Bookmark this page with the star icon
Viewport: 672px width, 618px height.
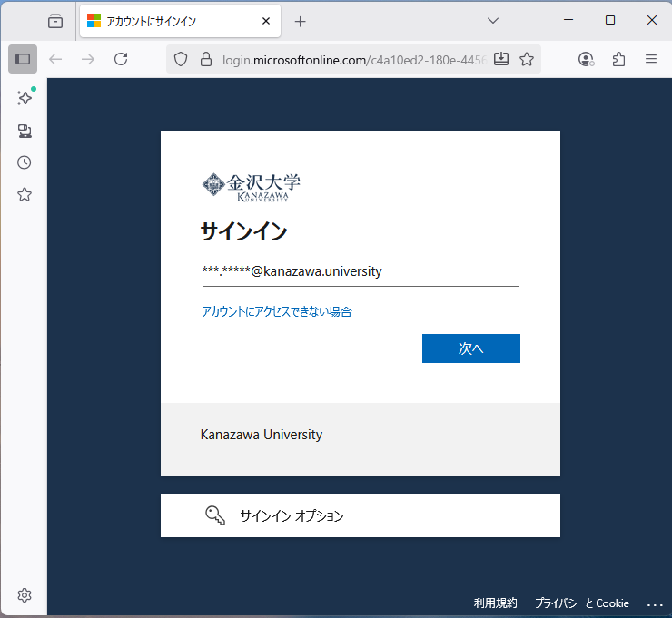pos(527,59)
